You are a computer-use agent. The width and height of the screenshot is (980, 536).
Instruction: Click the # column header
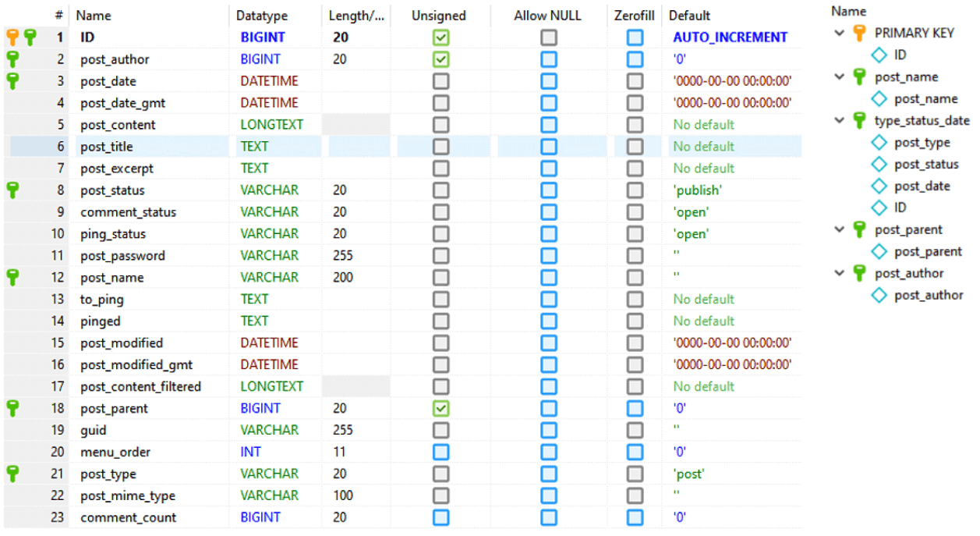click(x=58, y=16)
